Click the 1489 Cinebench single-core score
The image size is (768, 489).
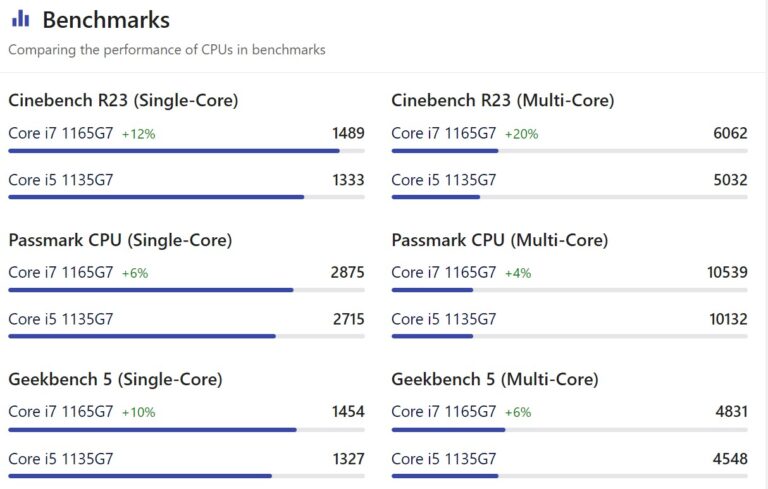coord(347,133)
